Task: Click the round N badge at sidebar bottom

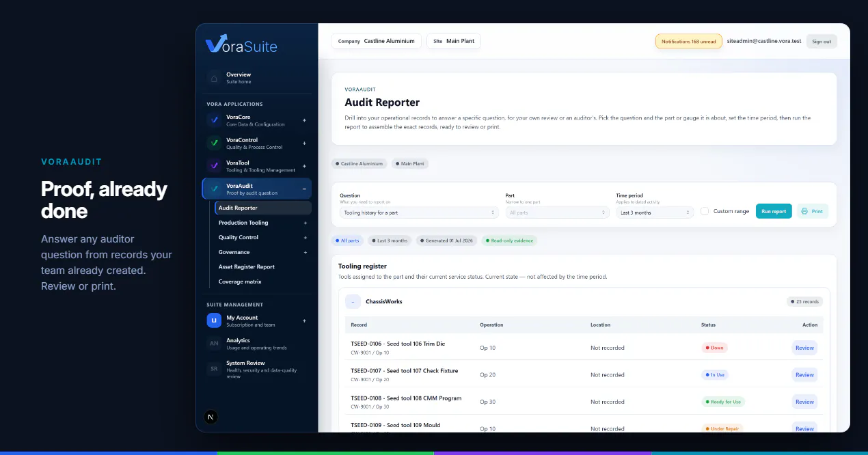Action: point(211,417)
